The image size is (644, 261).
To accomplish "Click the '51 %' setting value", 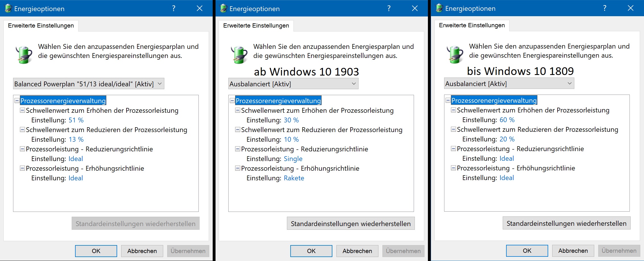I will pyautogui.click(x=76, y=120).
